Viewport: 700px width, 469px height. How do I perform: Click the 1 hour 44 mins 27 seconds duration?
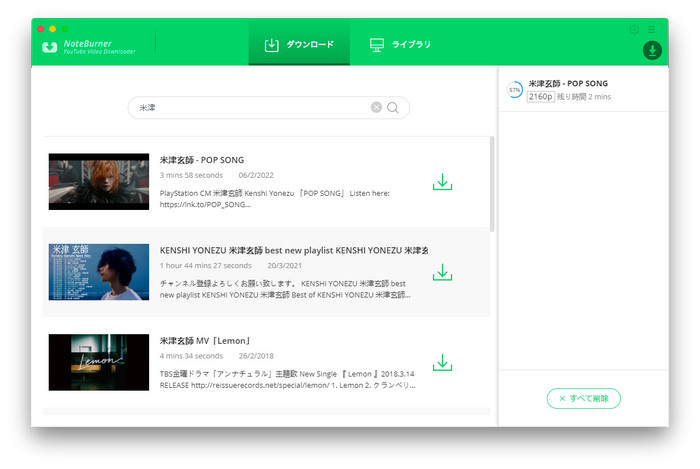coord(205,266)
